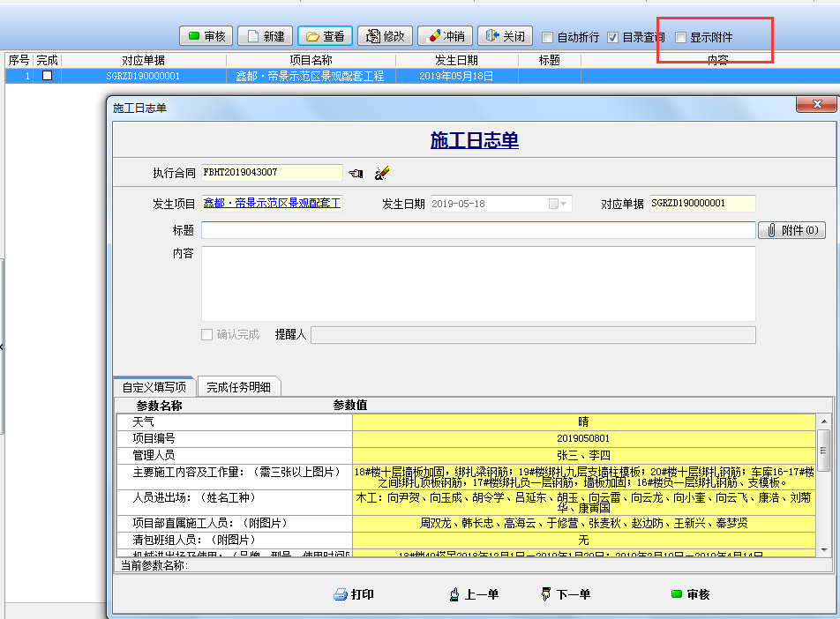Print the log using the 打印 button
Screen dimensions: 840x619
click(353, 594)
